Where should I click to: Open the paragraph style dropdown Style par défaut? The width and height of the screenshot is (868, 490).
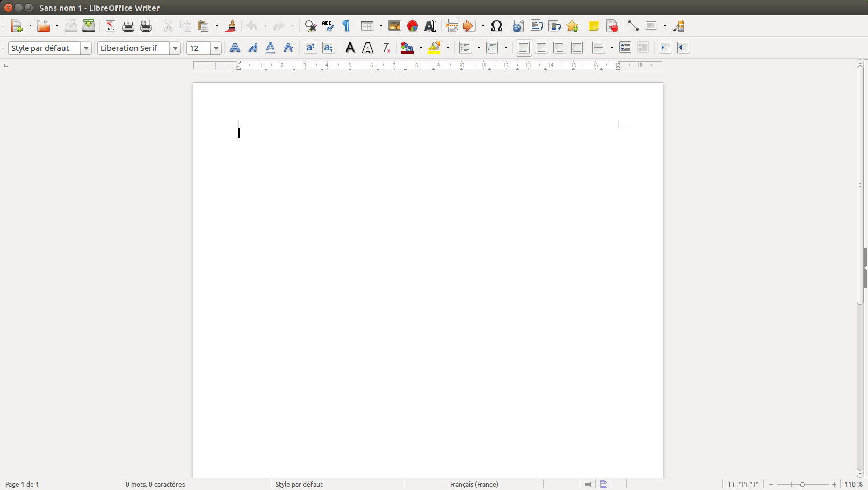coord(86,48)
